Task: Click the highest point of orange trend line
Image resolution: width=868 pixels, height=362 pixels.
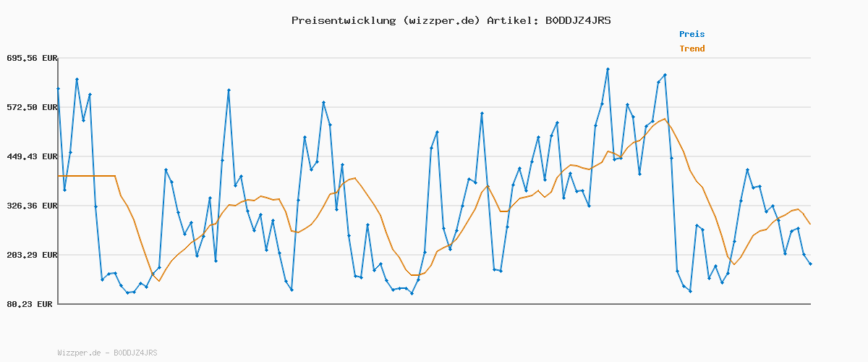Action: 664,119
